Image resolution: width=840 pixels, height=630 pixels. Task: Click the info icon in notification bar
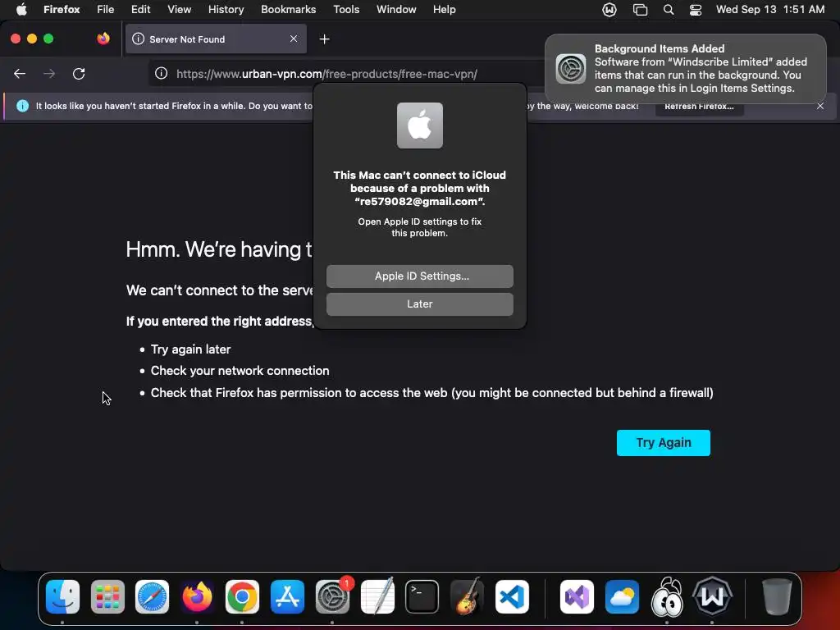[22, 106]
